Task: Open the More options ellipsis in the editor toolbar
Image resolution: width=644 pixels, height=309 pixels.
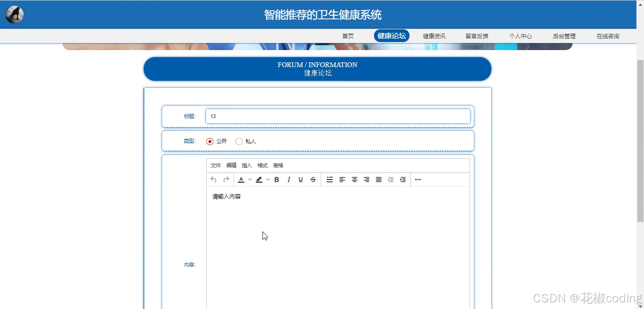Action: click(418, 180)
